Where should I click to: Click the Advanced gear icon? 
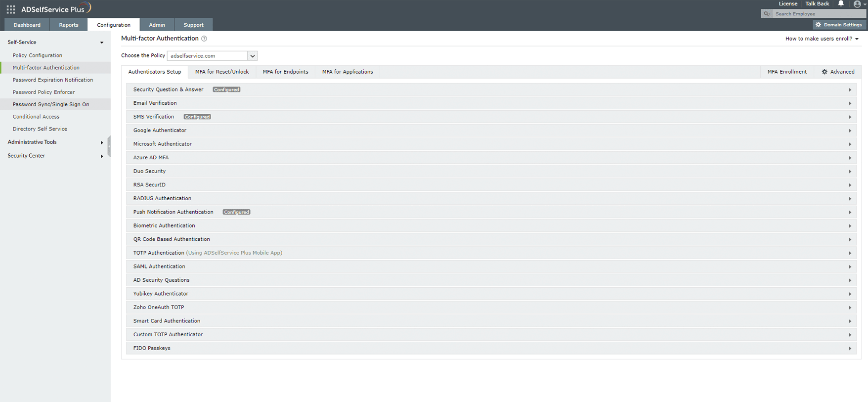[825, 72]
